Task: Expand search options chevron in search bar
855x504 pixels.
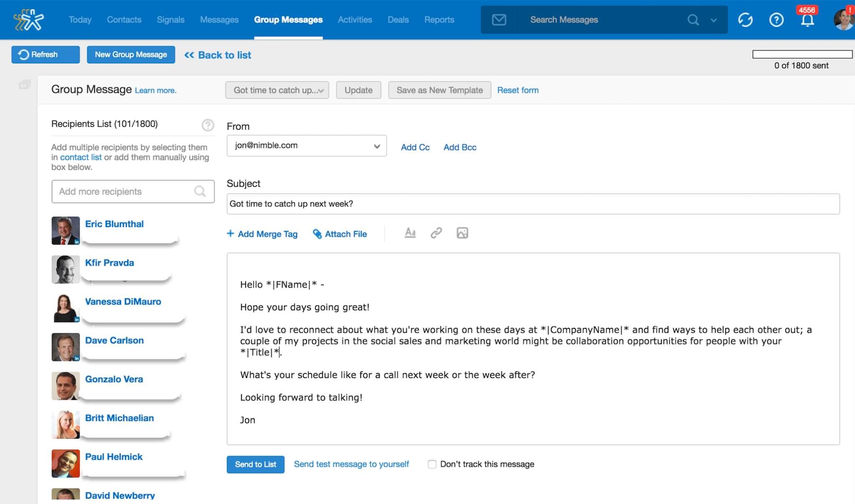Action: [713, 20]
